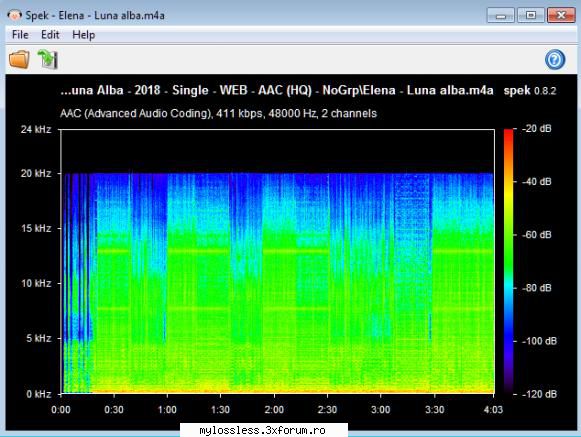Image resolution: width=581 pixels, height=437 pixels.
Task: Open the Edit menu
Action: click(x=50, y=35)
